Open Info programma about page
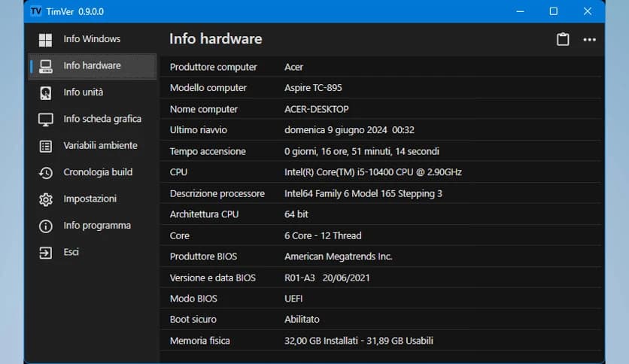 pos(93,226)
